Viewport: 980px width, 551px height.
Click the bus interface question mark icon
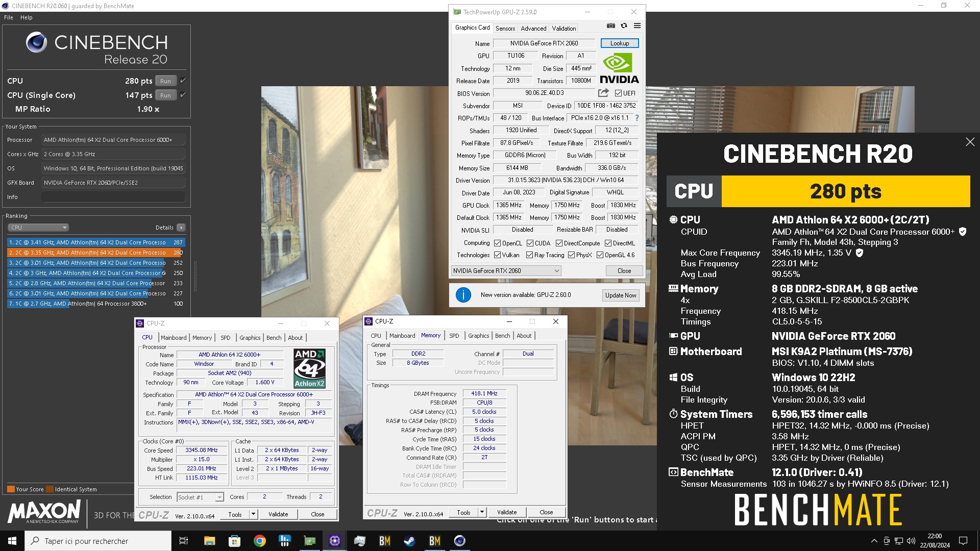(636, 118)
